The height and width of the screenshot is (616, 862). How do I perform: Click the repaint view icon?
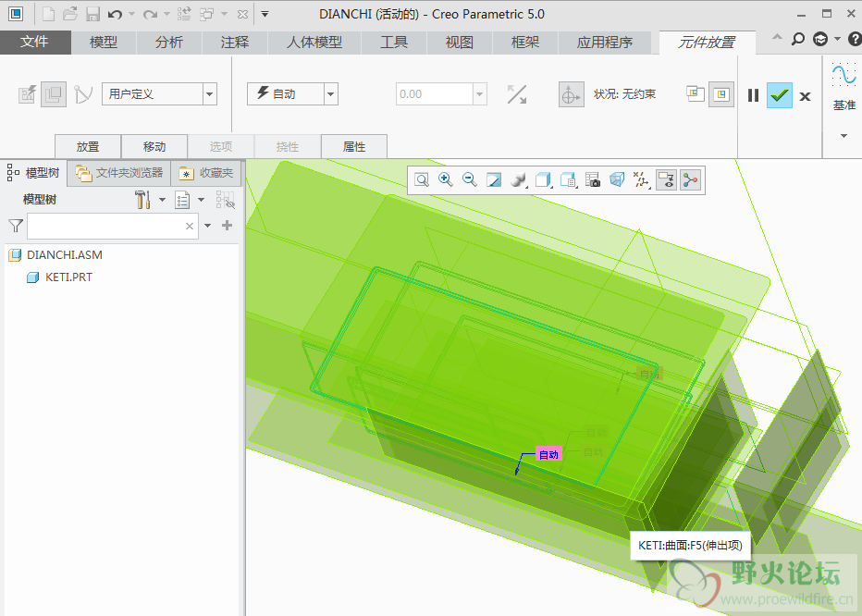pyautogui.click(x=494, y=179)
